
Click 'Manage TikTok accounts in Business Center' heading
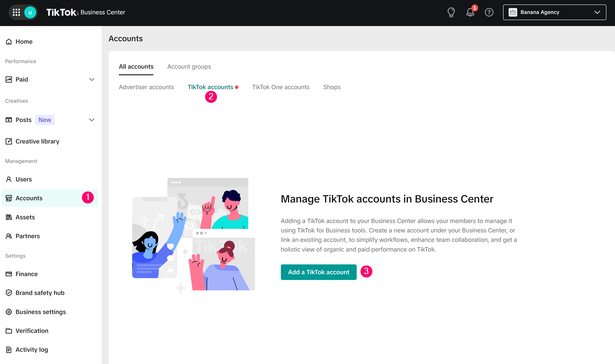tap(387, 199)
